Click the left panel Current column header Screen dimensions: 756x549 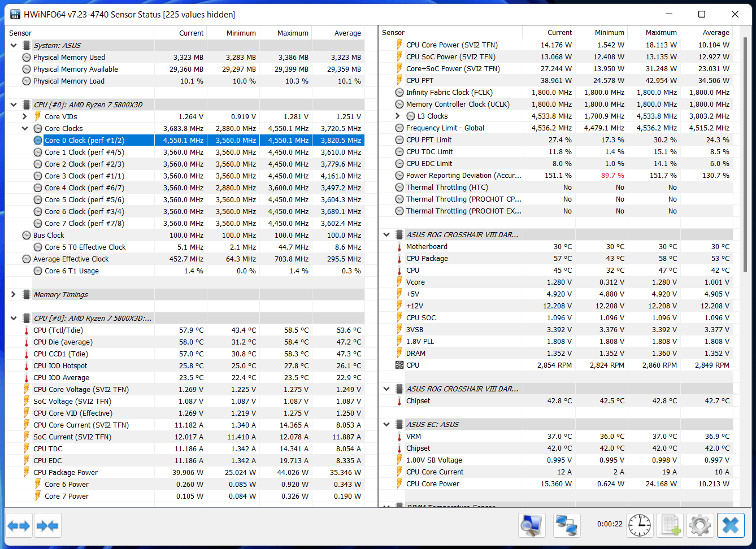click(x=180, y=33)
